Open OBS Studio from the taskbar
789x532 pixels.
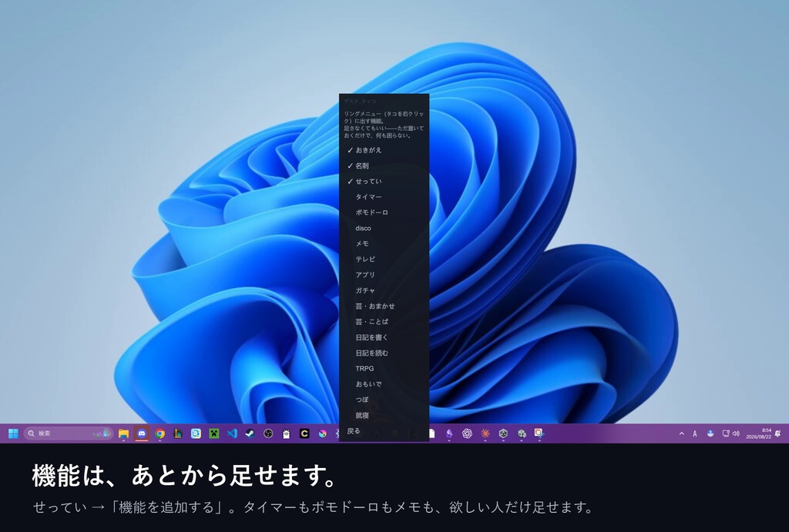pyautogui.click(x=268, y=433)
